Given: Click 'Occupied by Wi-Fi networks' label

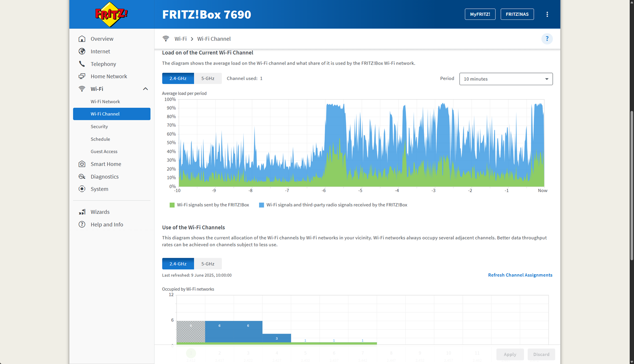Looking at the screenshot, I should (188, 289).
